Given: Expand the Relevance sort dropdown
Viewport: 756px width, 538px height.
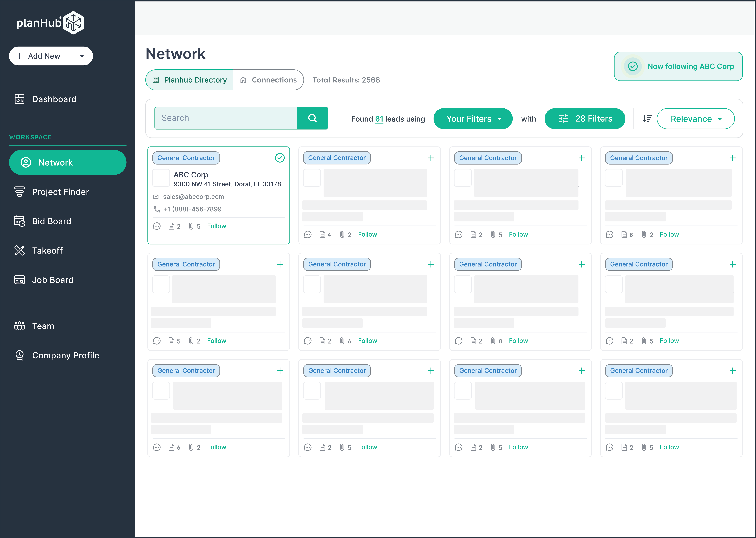Looking at the screenshot, I should click(x=696, y=119).
